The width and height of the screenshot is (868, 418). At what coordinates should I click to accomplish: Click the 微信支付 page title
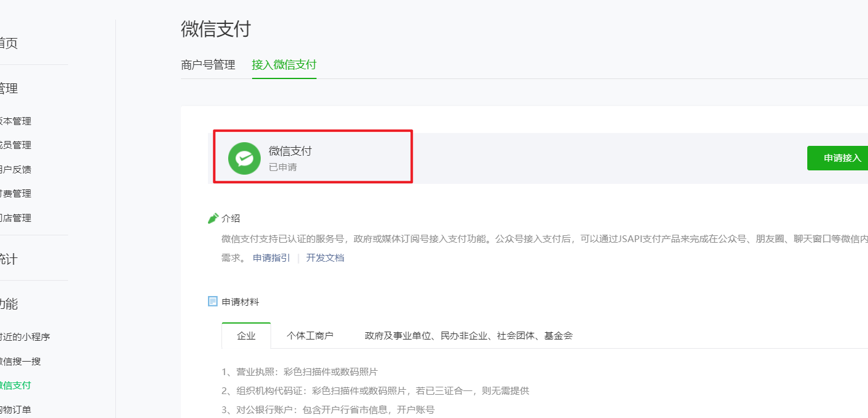216,29
